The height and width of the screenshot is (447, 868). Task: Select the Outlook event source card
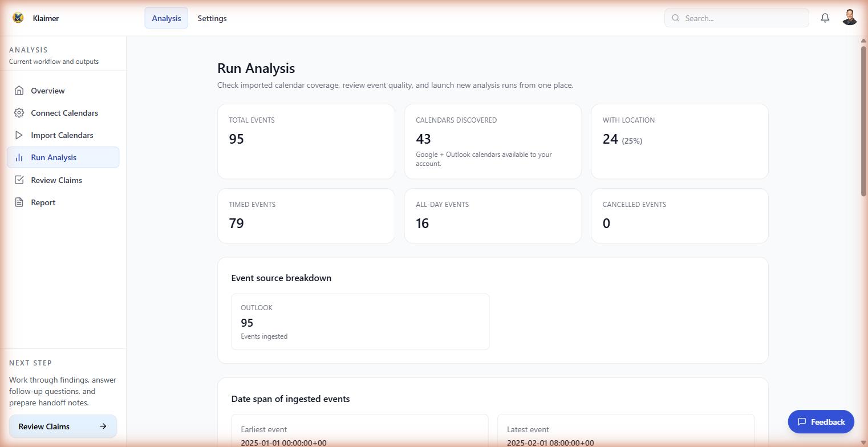coord(360,321)
